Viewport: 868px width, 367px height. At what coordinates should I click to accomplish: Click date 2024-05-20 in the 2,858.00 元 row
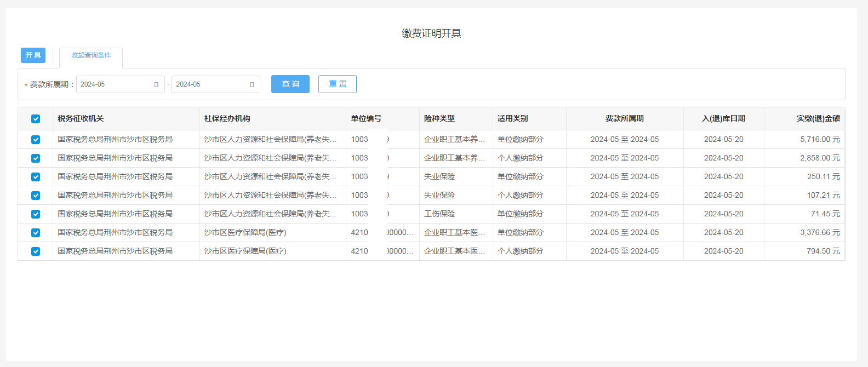[724, 158]
